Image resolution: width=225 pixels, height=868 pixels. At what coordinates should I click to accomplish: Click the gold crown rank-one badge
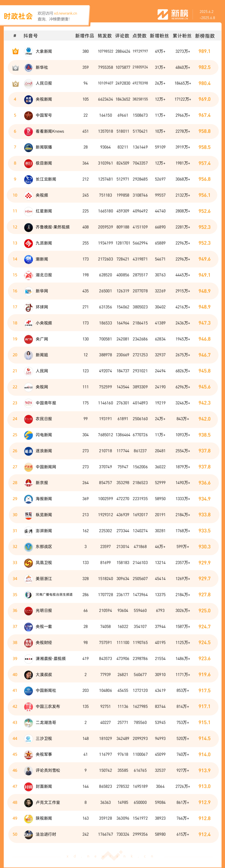click(15, 51)
